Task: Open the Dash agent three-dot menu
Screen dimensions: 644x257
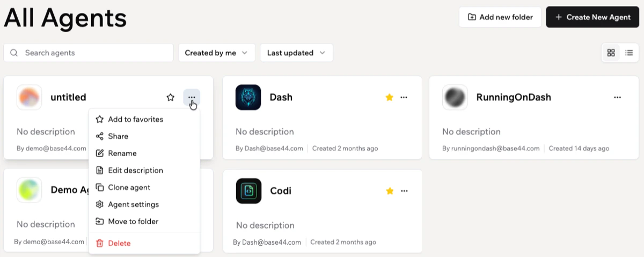Action: (404, 97)
